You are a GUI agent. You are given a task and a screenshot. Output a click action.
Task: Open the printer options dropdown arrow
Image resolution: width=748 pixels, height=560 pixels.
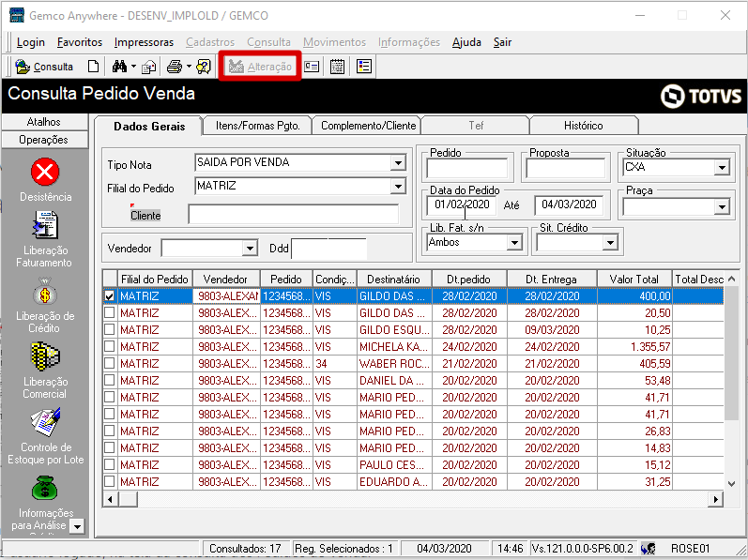pyautogui.click(x=189, y=67)
